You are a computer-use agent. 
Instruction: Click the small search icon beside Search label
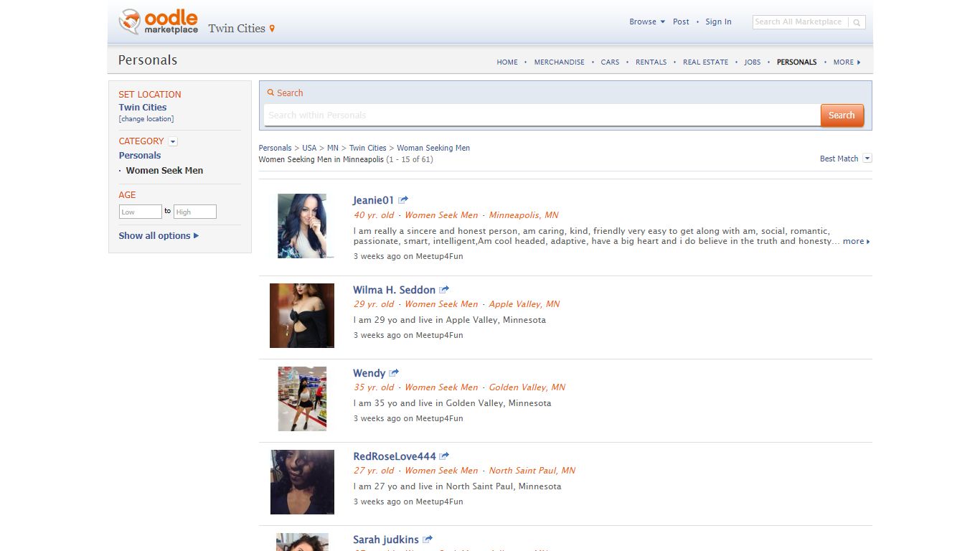coord(270,93)
